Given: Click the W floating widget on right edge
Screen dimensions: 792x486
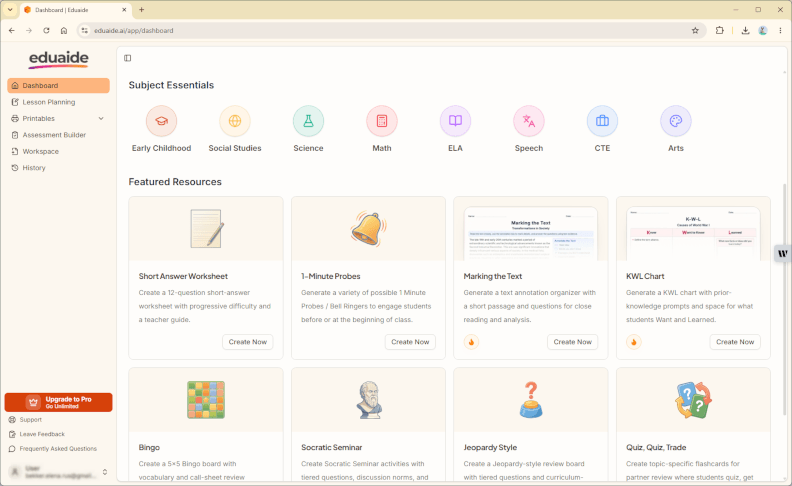Looking at the screenshot, I should click(x=782, y=253).
